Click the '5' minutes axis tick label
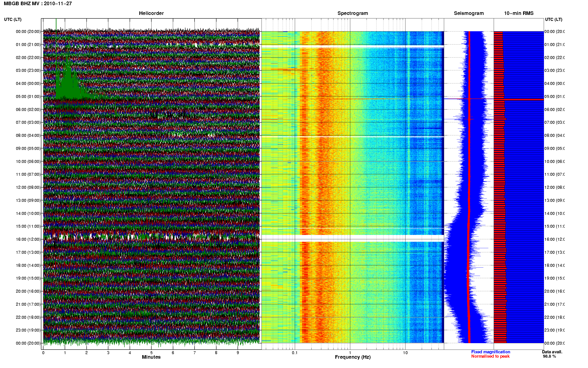The width and height of the screenshot is (588, 368). [151, 353]
